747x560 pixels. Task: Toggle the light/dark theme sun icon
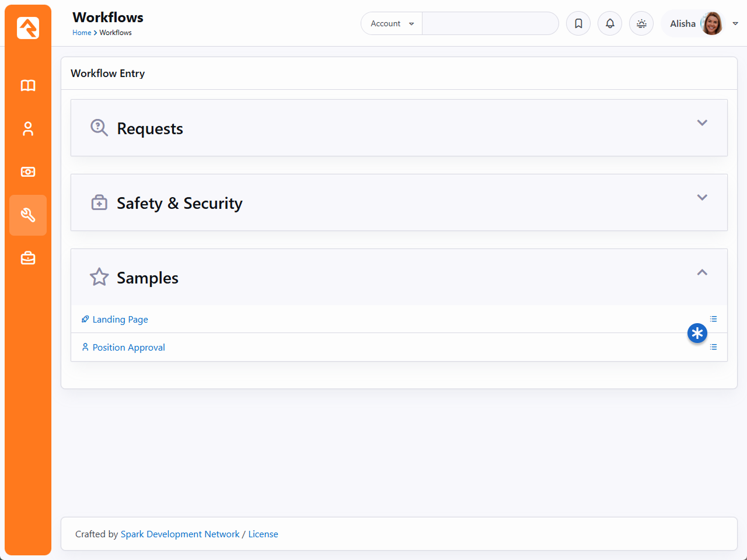641,23
